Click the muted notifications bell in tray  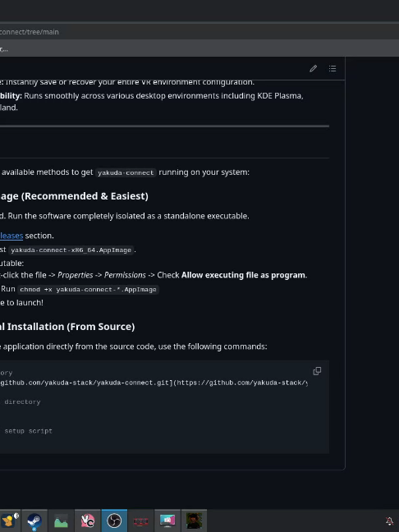(390, 521)
